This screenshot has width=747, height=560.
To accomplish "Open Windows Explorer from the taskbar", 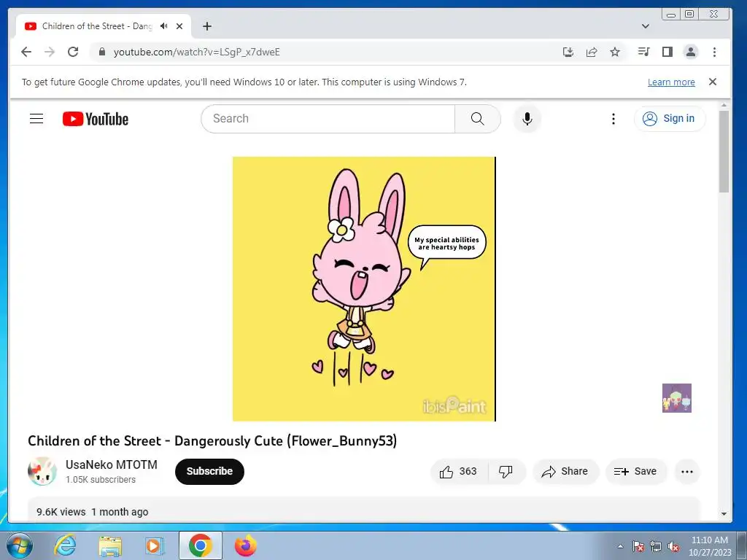I will click(x=110, y=545).
